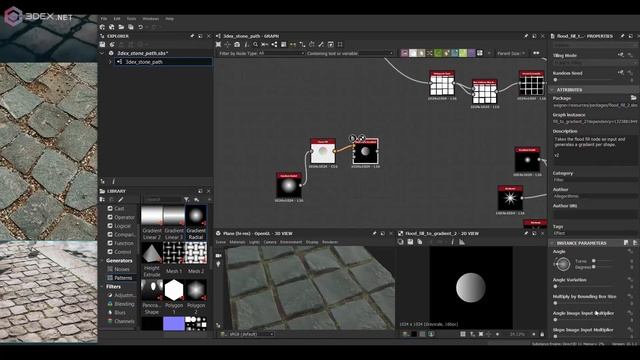Toggle the grid tiling icon in 2D View footer
This screenshot has height=360, width=640.
(x=463, y=334)
